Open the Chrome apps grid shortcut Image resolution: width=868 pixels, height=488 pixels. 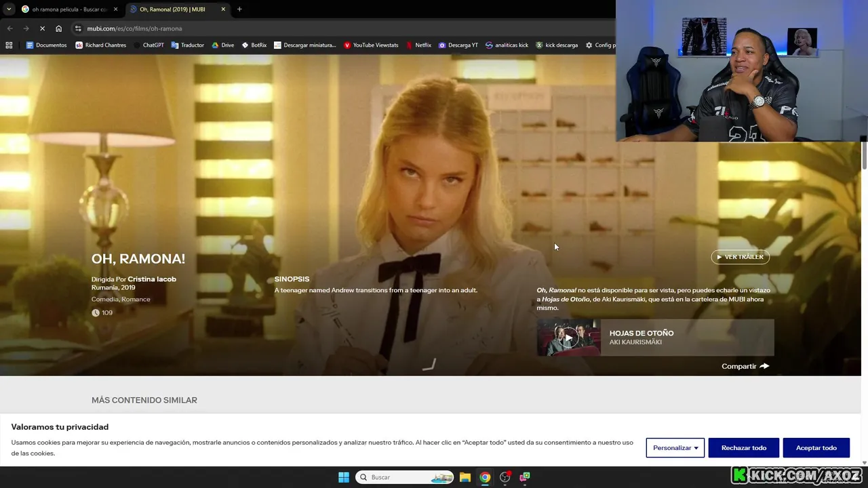coord(9,45)
